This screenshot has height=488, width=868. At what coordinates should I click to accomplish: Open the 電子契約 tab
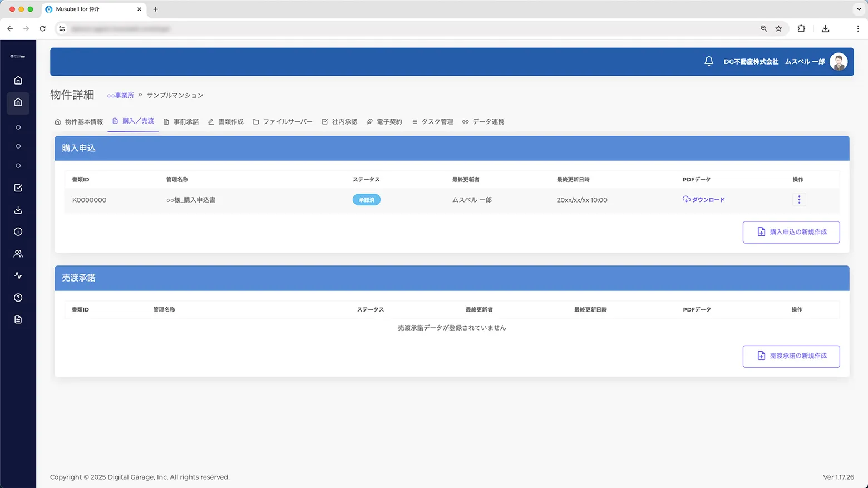[x=384, y=122]
